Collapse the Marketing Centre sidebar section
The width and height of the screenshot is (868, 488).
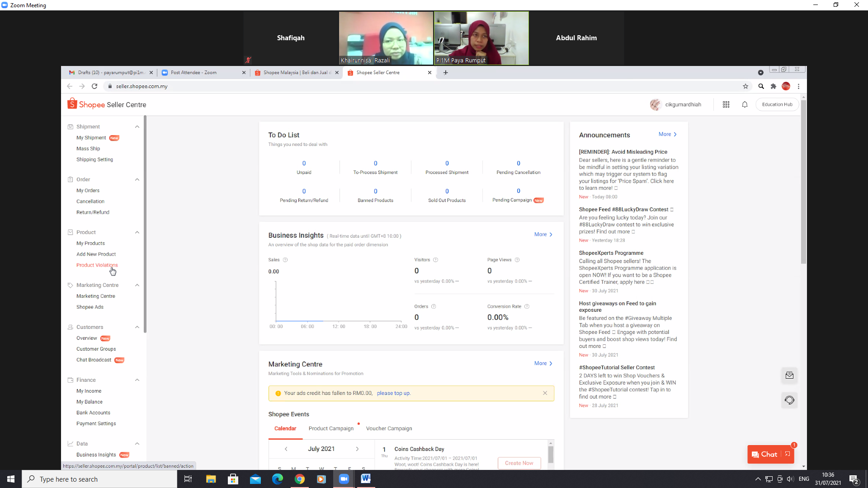[x=137, y=285]
